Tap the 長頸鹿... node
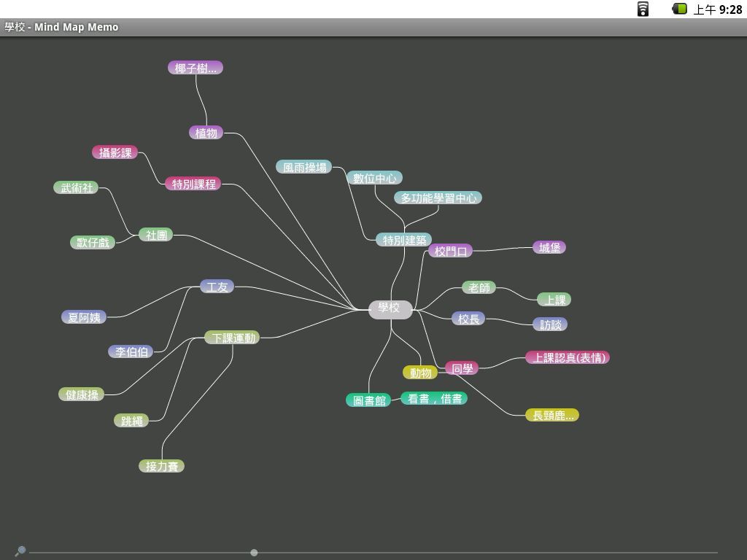 pyautogui.click(x=552, y=415)
